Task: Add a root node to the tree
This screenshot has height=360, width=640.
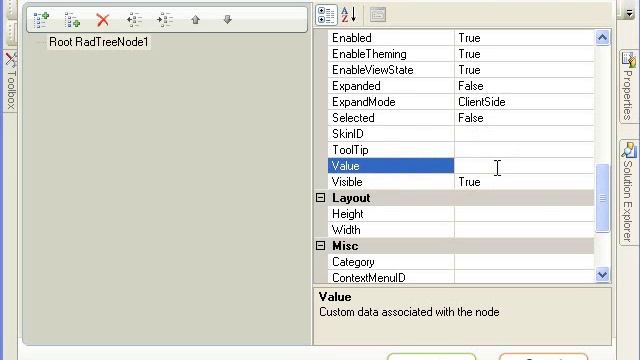Action: point(41,20)
